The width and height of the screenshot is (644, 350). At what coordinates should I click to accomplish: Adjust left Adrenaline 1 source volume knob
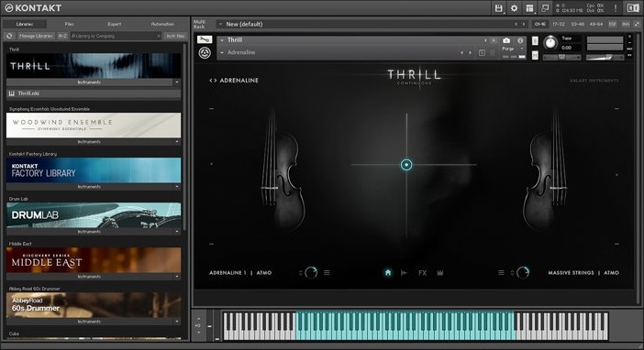click(311, 272)
